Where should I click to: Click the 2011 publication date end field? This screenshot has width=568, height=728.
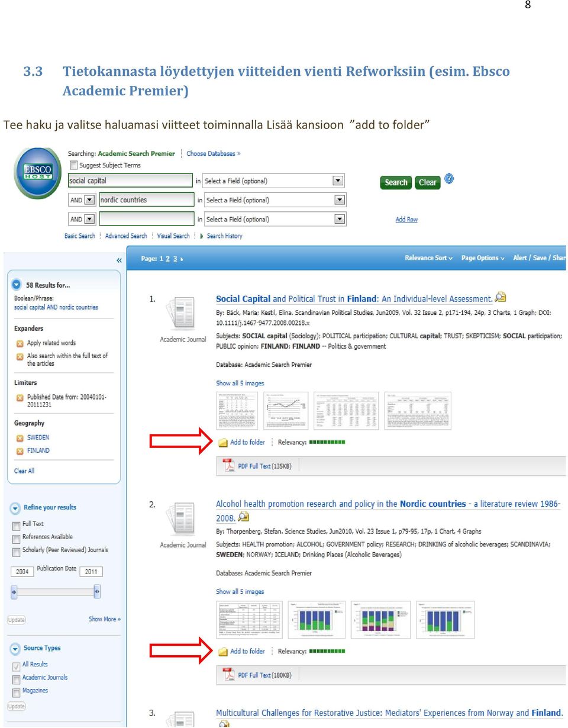coord(91,572)
